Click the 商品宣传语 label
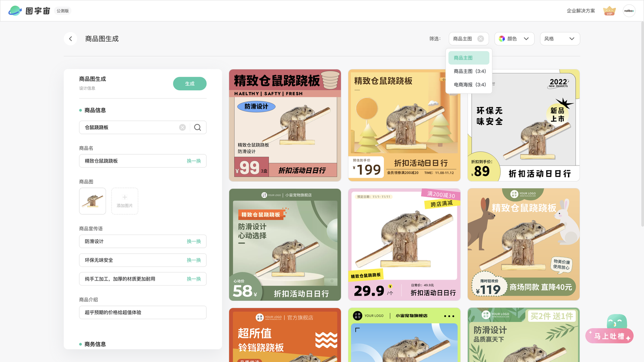This screenshot has height=362, width=644. coord(91,229)
